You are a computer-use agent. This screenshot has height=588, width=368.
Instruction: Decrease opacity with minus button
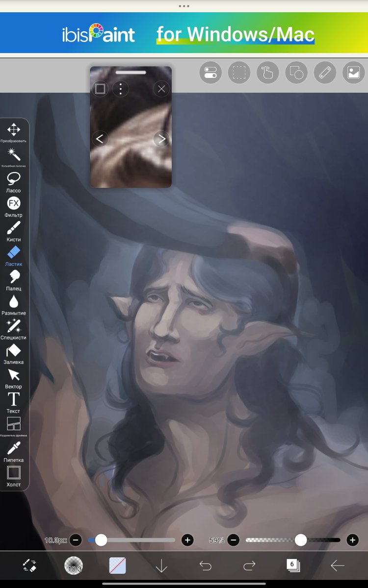coord(233,540)
